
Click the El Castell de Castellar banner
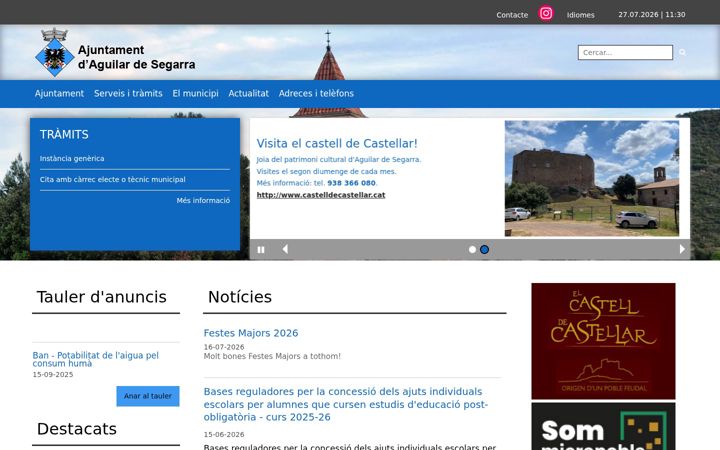(x=603, y=341)
